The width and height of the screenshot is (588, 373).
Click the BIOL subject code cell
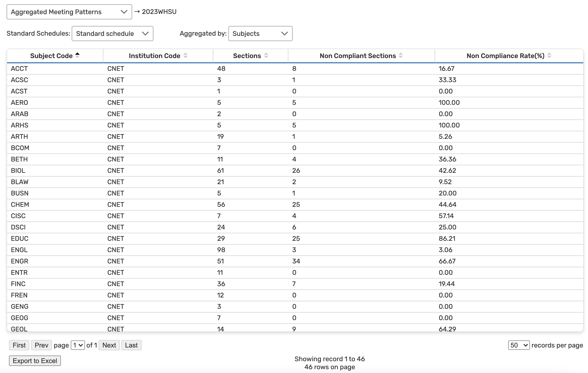[x=18, y=170]
